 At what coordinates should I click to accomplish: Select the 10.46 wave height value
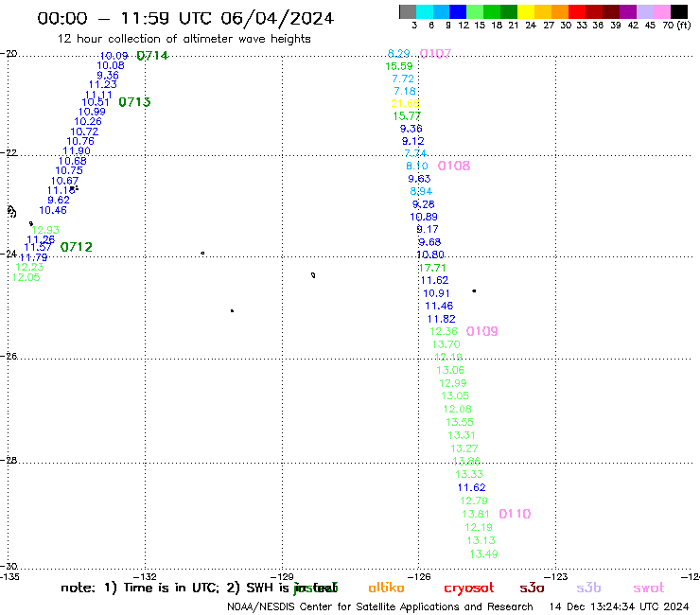coord(53,210)
